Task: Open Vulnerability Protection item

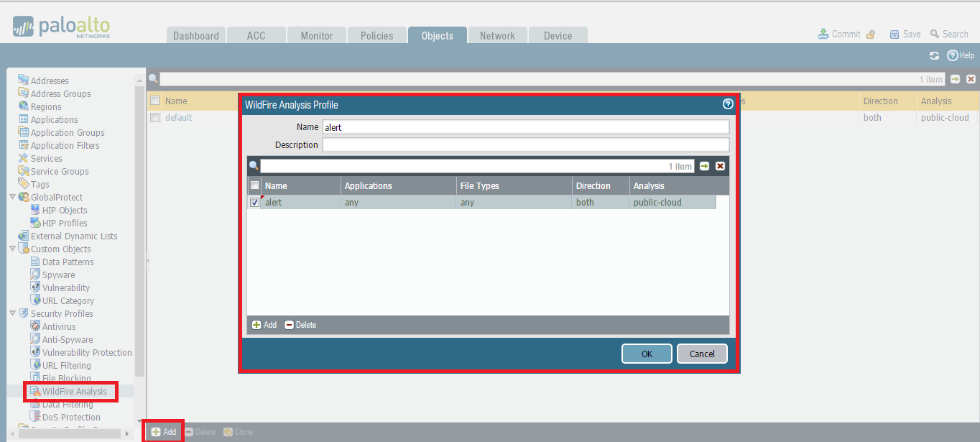Action: pos(87,352)
